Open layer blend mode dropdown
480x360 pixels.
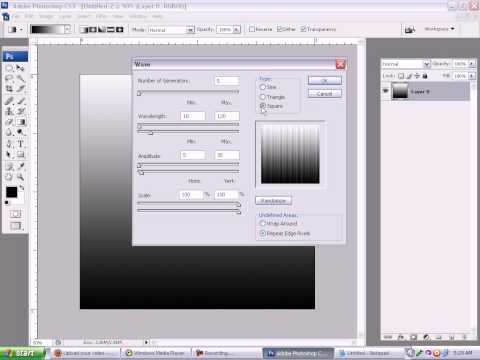point(427,64)
